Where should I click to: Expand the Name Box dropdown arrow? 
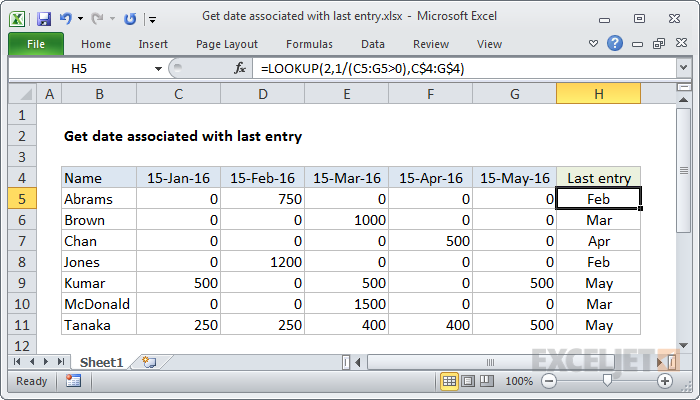click(158, 69)
